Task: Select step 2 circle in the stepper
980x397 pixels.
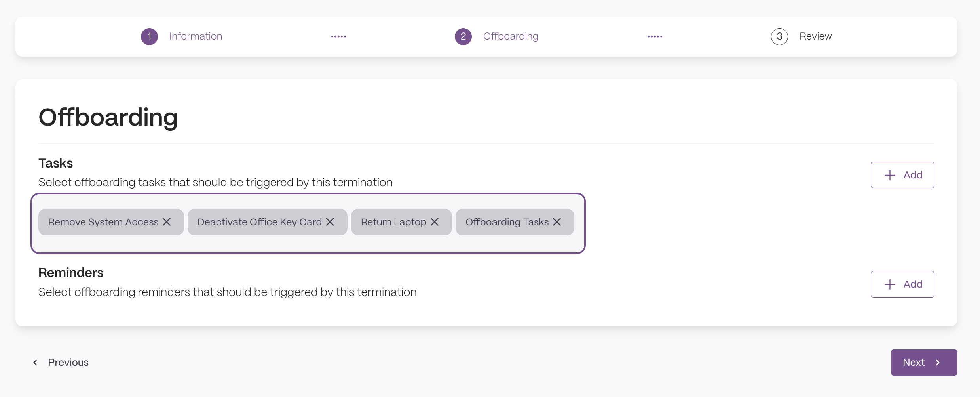Action: pyautogui.click(x=463, y=36)
